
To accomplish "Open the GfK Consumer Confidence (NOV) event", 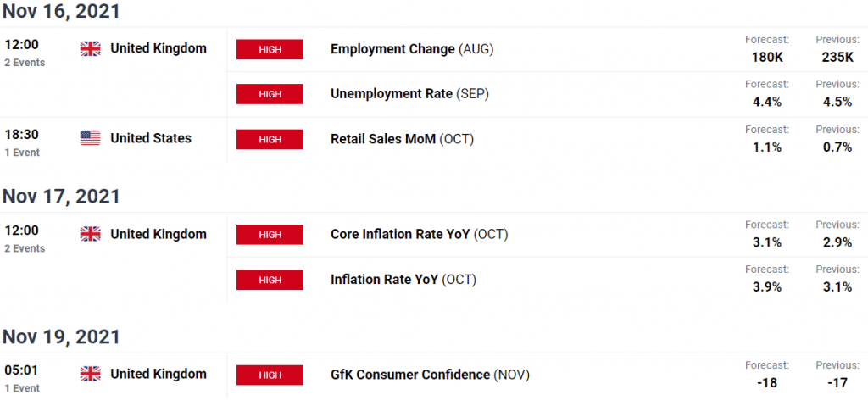I will tap(430, 375).
